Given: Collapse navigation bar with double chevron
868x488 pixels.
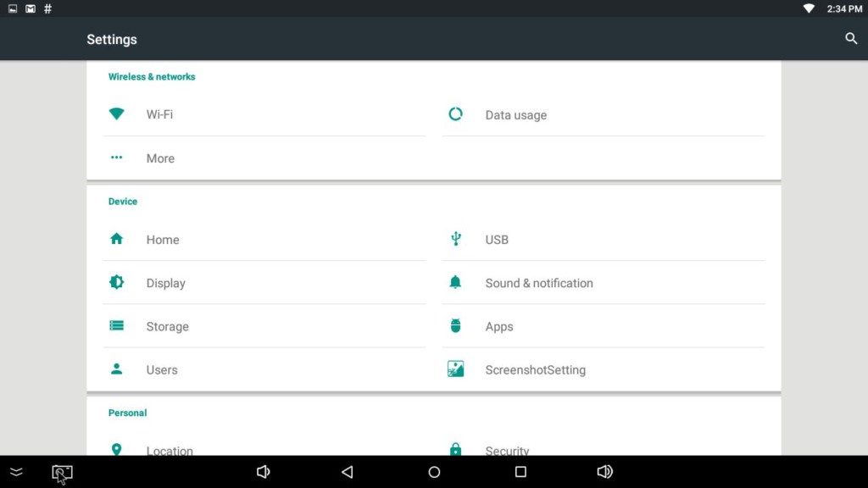Looking at the screenshot, I should [x=16, y=472].
